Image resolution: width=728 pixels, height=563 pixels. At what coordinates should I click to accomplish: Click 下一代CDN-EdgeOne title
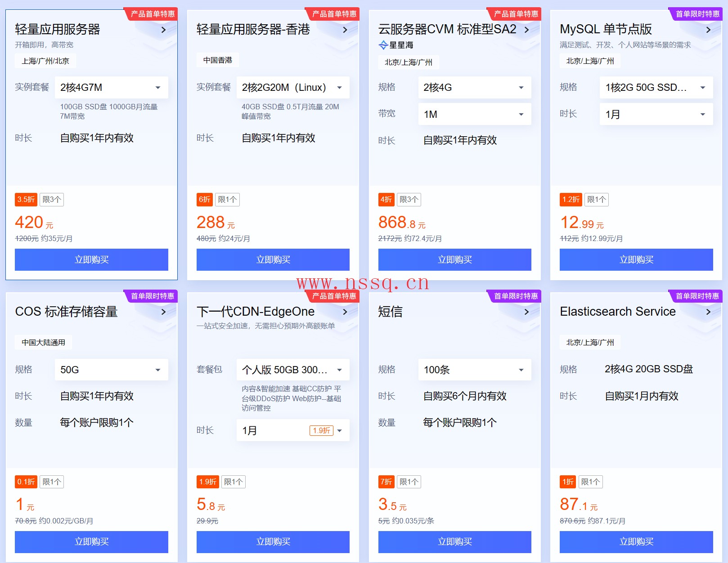click(x=256, y=311)
